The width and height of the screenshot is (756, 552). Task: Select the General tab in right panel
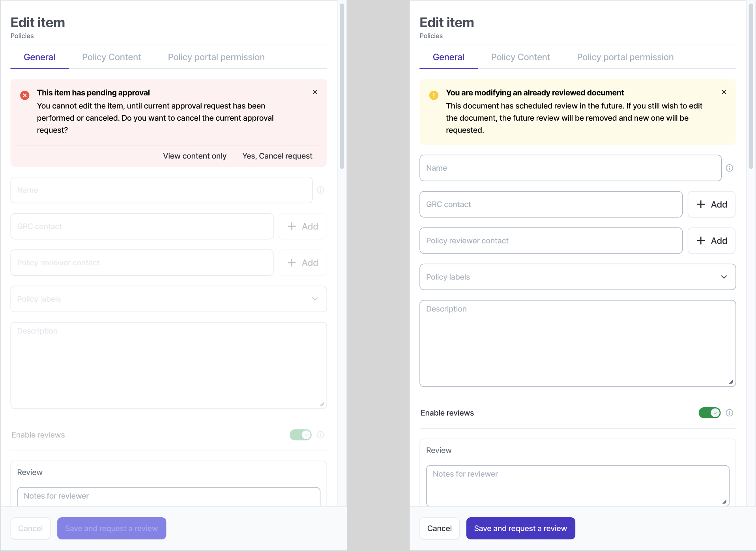(x=448, y=57)
